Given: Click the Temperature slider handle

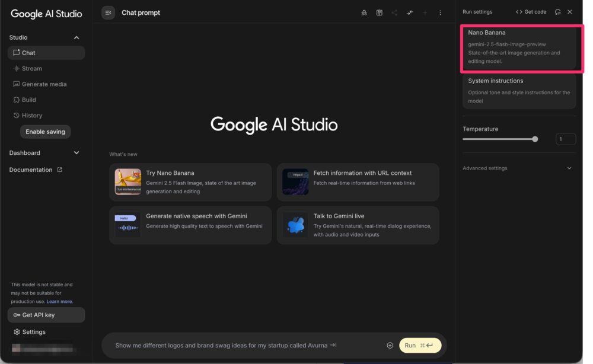Looking at the screenshot, I should click(x=535, y=139).
